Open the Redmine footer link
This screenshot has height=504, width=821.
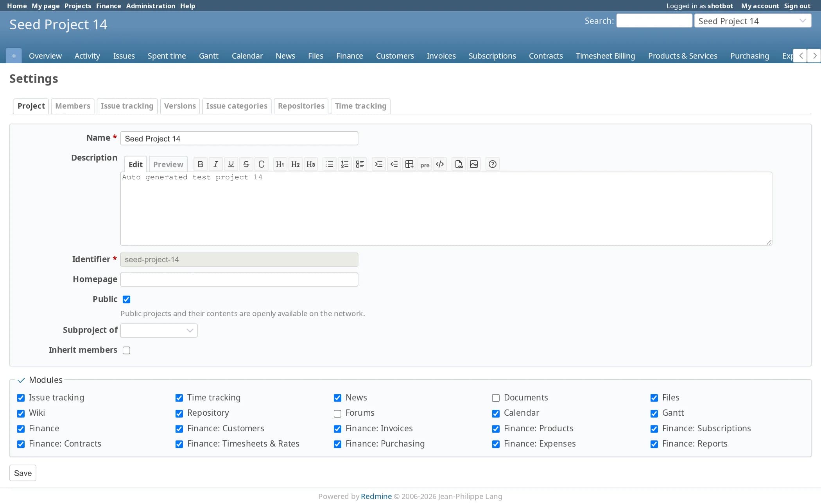click(376, 496)
